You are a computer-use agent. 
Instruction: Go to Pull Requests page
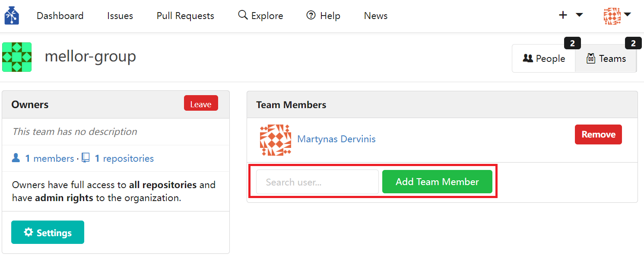[x=185, y=16]
